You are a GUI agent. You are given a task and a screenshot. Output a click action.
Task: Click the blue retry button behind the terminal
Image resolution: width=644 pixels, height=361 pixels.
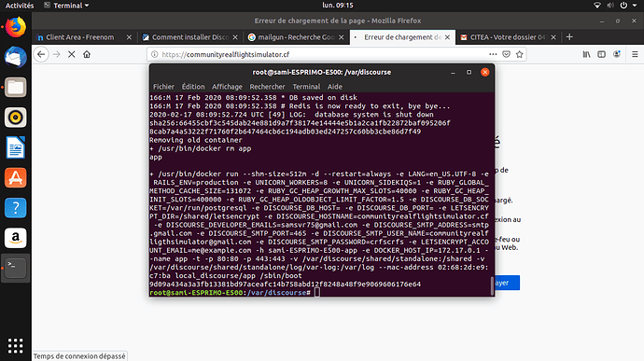[x=507, y=283]
